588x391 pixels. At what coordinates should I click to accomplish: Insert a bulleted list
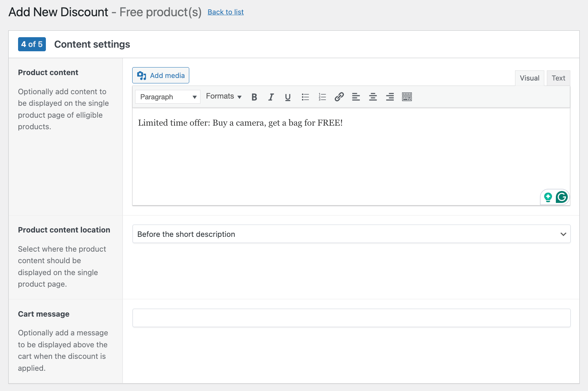(x=305, y=97)
